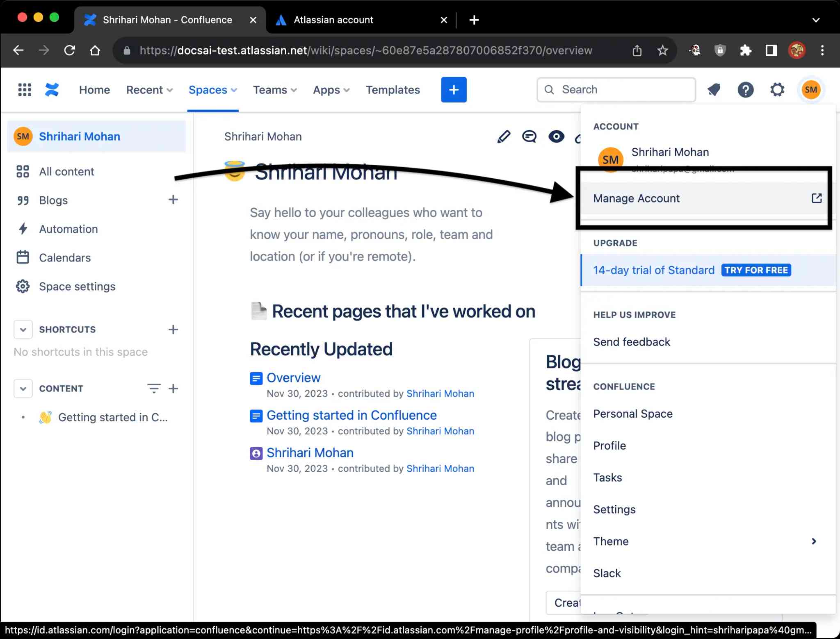Collapse the Shortcuts section chevron
Viewport: 840px width, 639px height.
click(23, 330)
